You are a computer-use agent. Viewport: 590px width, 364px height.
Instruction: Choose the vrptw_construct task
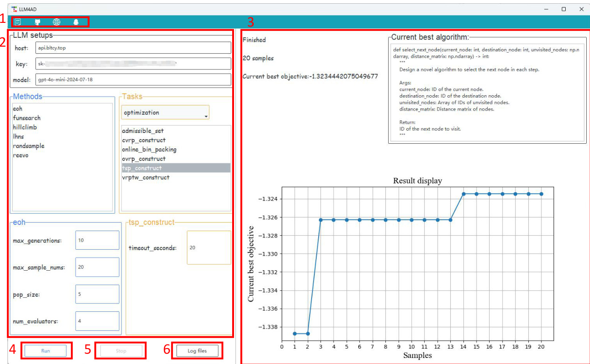tap(146, 178)
